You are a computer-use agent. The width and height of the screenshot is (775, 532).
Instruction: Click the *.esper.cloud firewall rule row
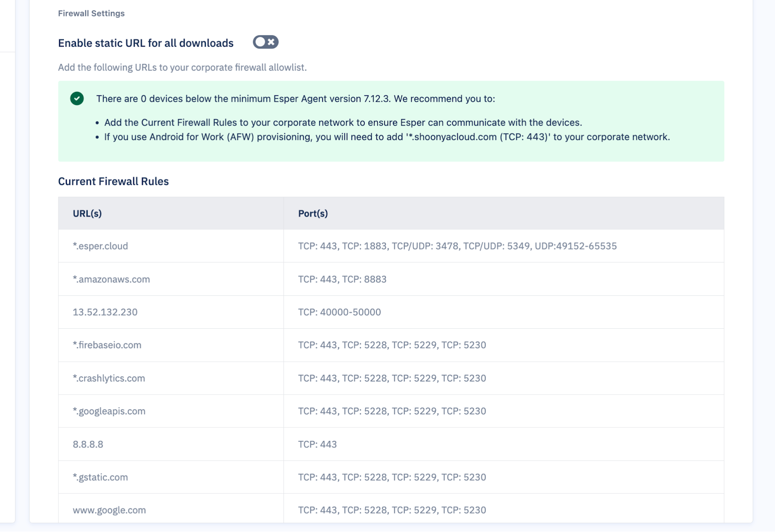(100, 246)
